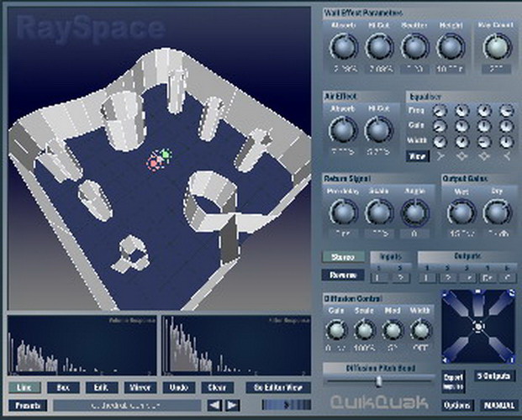Viewport: 522px width, 420px height.
Task: Click the Air Effect Hi Cut knob
Action: point(379,130)
